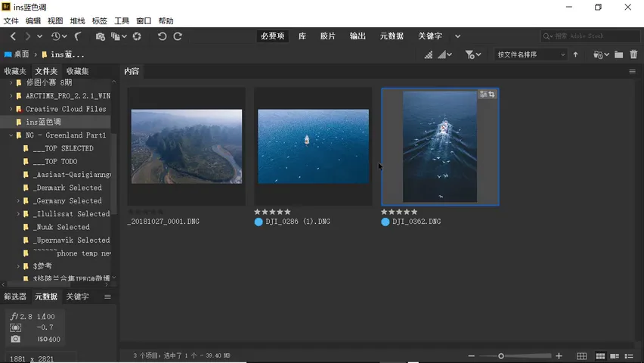
Task: Open the 帮助 menu
Action: coord(166,21)
